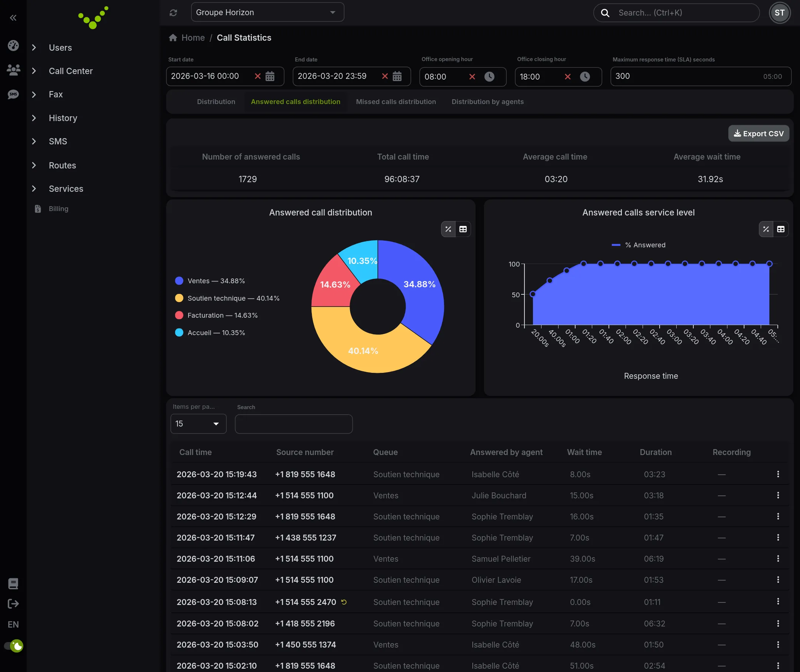Select the Answered calls distribution tab
800x672 pixels.
(296, 102)
